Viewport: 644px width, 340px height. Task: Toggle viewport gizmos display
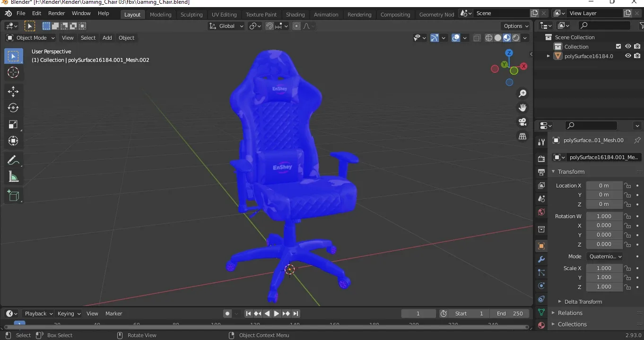tap(435, 38)
